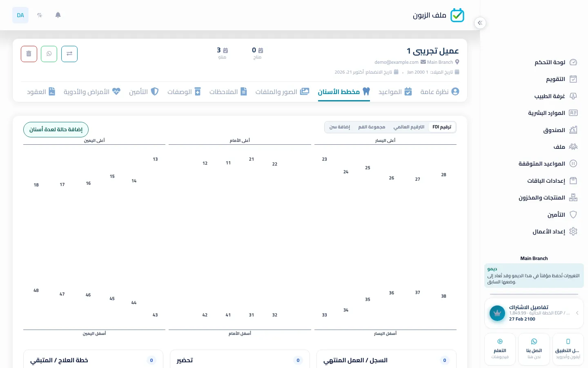The height and width of the screenshot is (368, 588).
Task: Switch to الأمراض والأدوية tab
Action: (92, 92)
